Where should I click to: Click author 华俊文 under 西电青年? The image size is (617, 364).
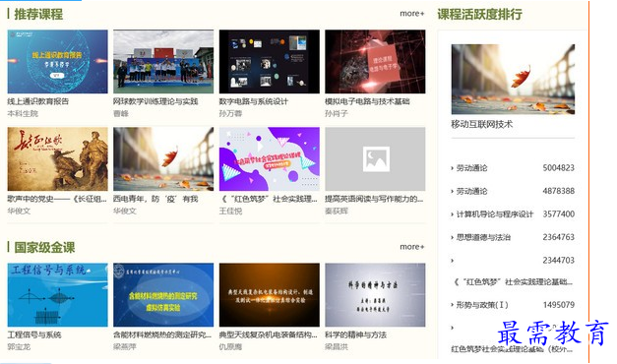125,211
